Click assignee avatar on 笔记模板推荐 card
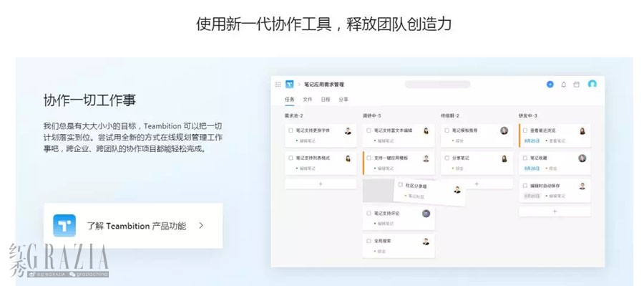The image size is (644, 286). tap(504, 130)
